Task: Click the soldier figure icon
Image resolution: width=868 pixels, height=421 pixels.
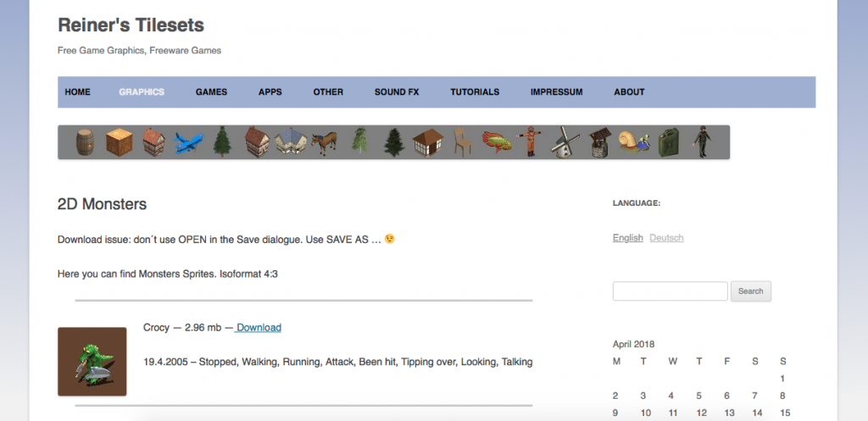Action: (700, 141)
